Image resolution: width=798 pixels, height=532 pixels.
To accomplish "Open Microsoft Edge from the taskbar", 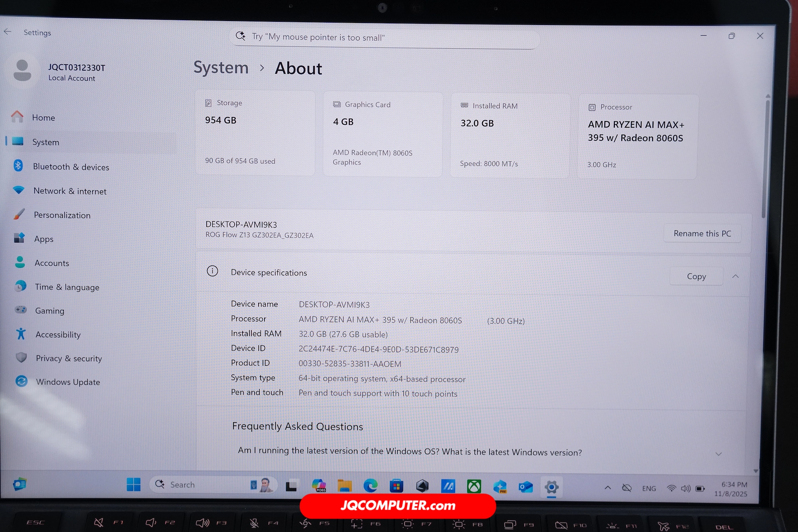I will click(x=370, y=486).
